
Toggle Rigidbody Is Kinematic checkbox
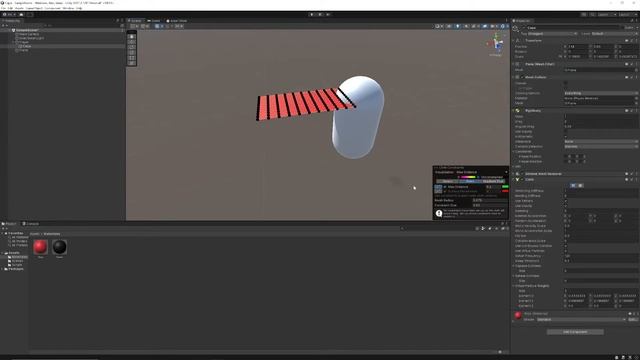click(x=566, y=136)
